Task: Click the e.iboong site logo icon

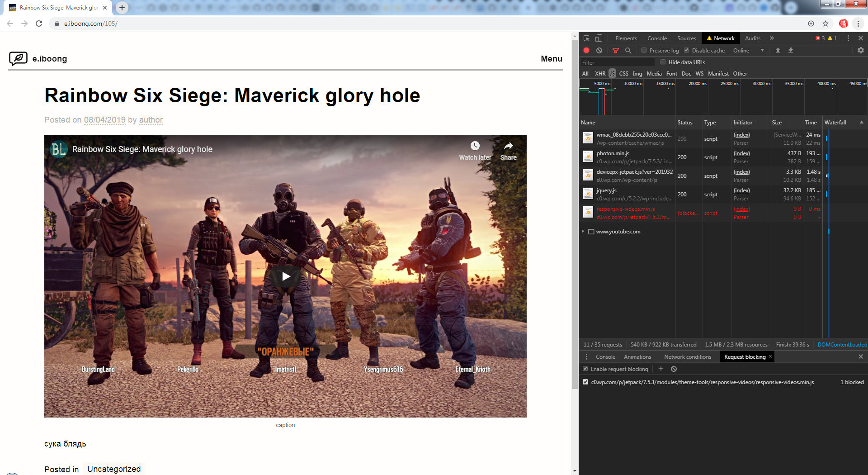Action: (x=18, y=58)
